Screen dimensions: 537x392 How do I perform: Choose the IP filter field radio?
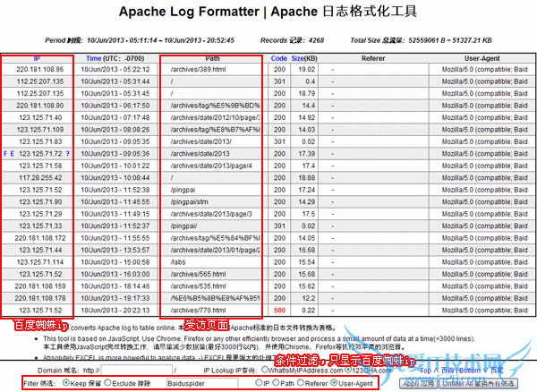pyautogui.click(x=259, y=383)
